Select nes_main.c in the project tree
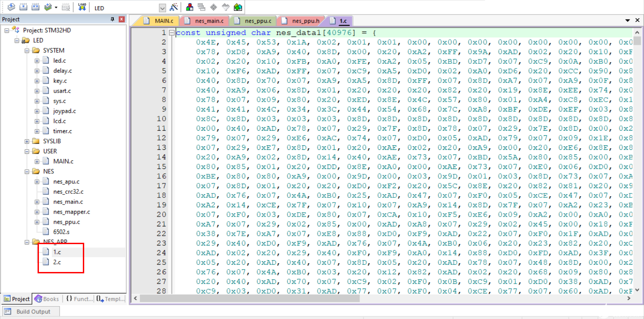The width and height of the screenshot is (644, 319). point(68,201)
